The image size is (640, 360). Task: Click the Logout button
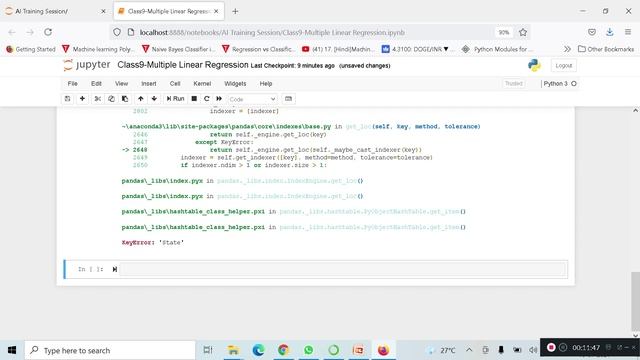[564, 65]
